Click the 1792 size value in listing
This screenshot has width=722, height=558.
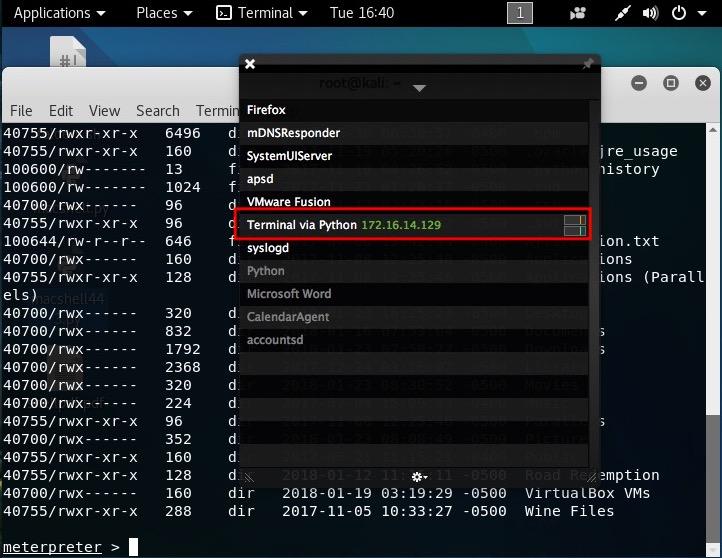click(x=183, y=349)
